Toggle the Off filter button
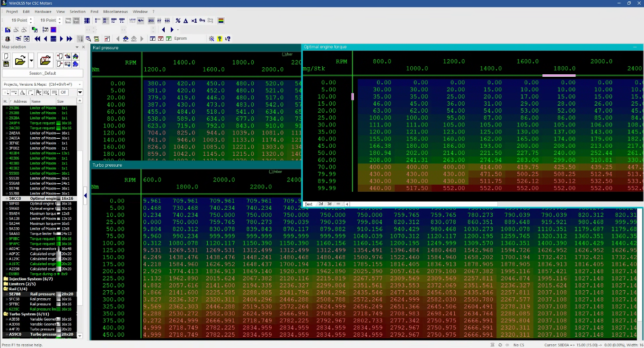 tap(63, 92)
